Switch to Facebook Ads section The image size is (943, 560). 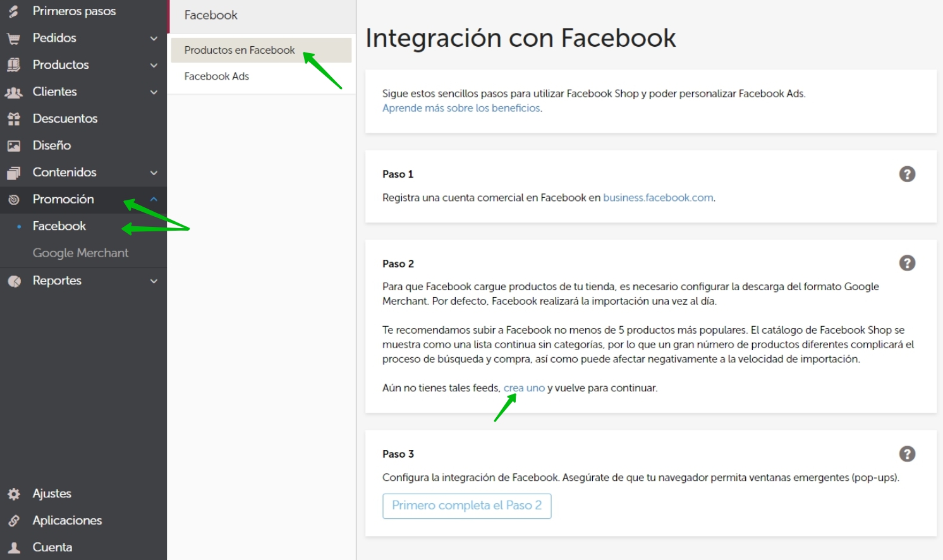[217, 76]
